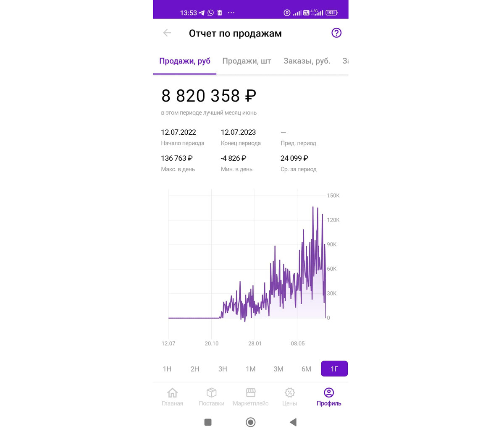The image size is (504, 434).
Task: Open the Поставки box icon
Action: click(x=211, y=392)
